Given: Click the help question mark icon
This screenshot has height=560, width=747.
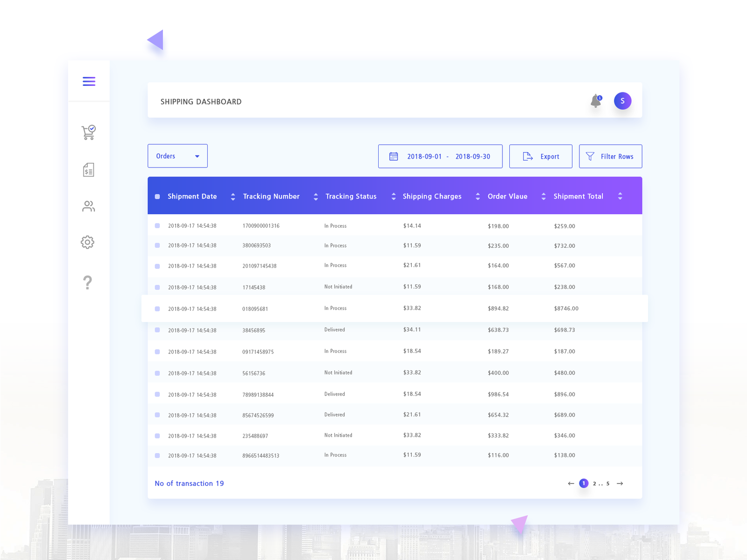Looking at the screenshot, I should 88,283.
